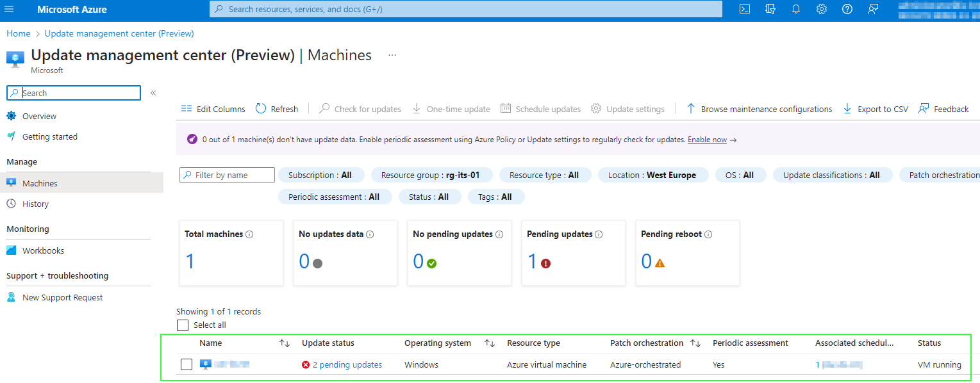Open the Subscription filter
This screenshot has height=383, width=980.
coord(321,175)
